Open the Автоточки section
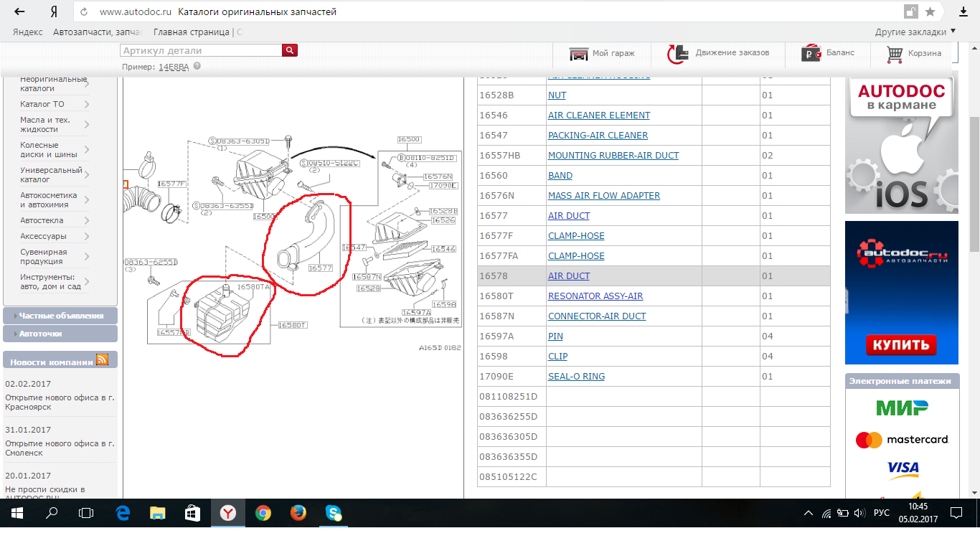This screenshot has height=551, width=980. [x=60, y=334]
